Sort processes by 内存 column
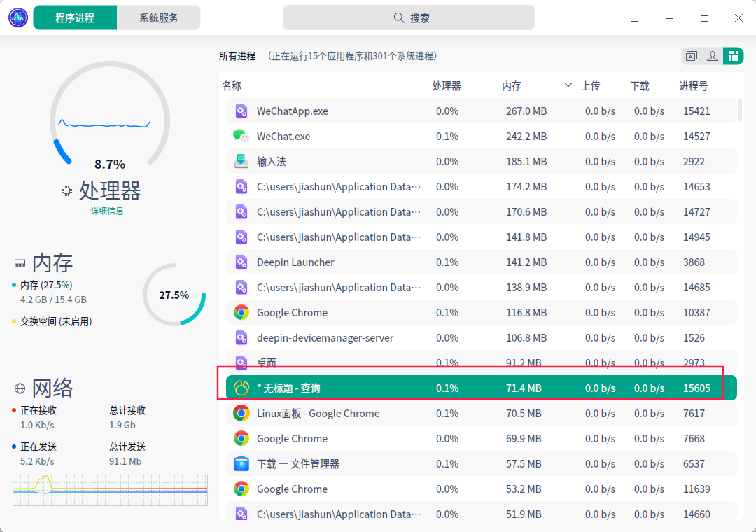The width and height of the screenshot is (756, 532). (x=512, y=86)
